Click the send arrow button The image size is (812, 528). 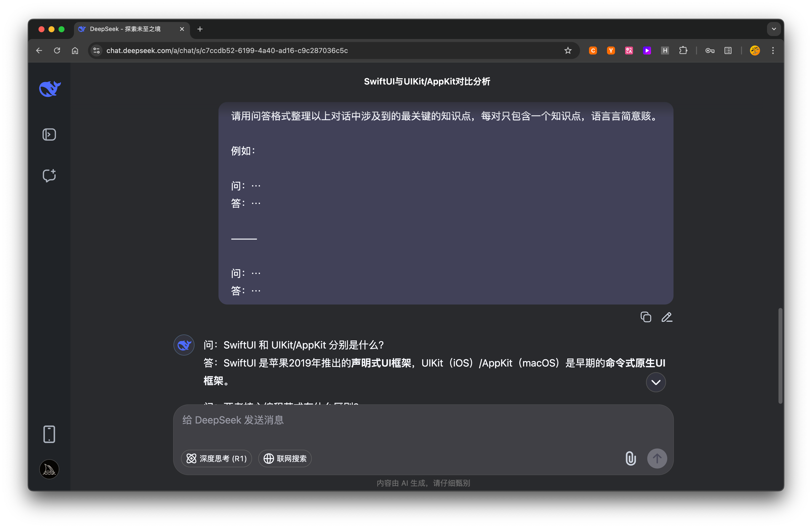click(x=657, y=458)
